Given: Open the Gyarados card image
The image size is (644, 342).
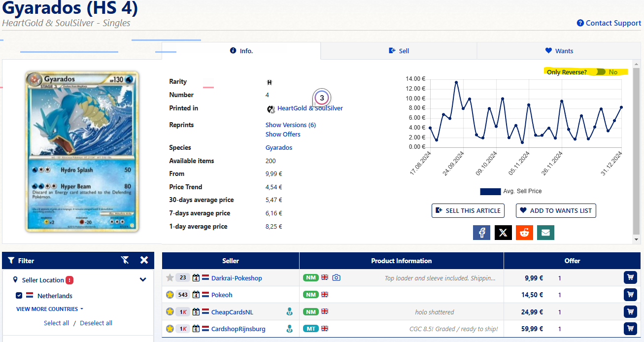Looking at the screenshot, I should coord(82,151).
